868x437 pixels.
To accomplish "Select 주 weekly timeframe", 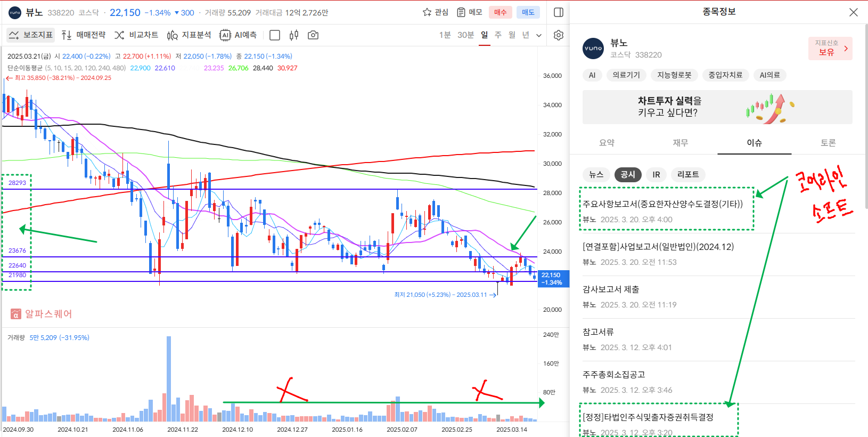I will click(498, 35).
